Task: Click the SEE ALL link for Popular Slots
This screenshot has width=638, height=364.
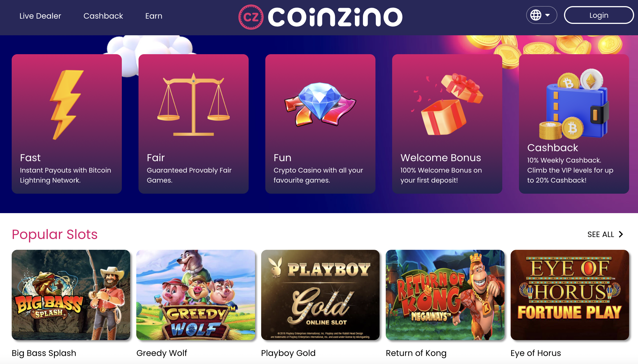Action: pos(601,234)
